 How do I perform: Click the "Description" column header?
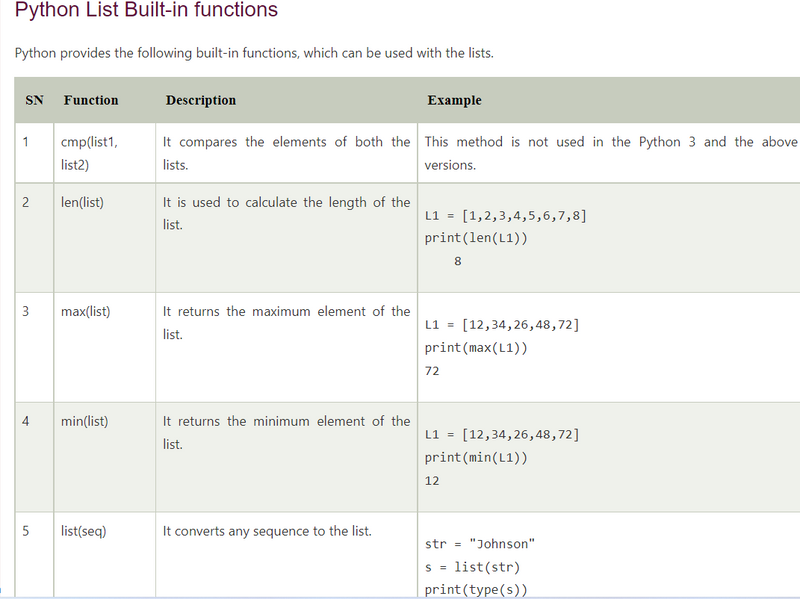(x=201, y=100)
